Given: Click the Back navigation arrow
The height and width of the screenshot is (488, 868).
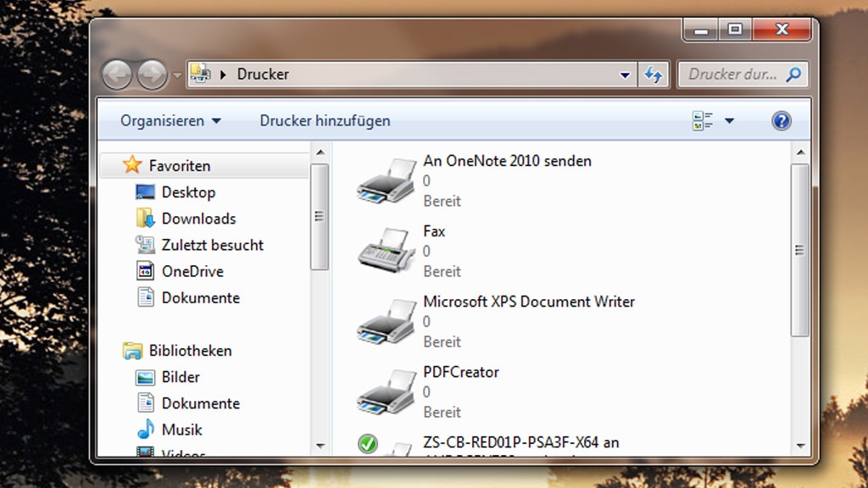Looking at the screenshot, I should click(117, 75).
